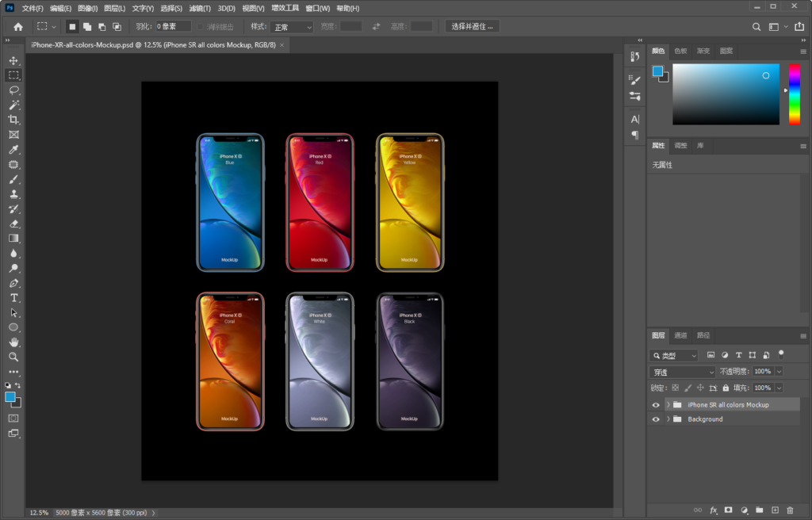Add a layer mask icon
The width and height of the screenshot is (812, 520).
(728, 510)
